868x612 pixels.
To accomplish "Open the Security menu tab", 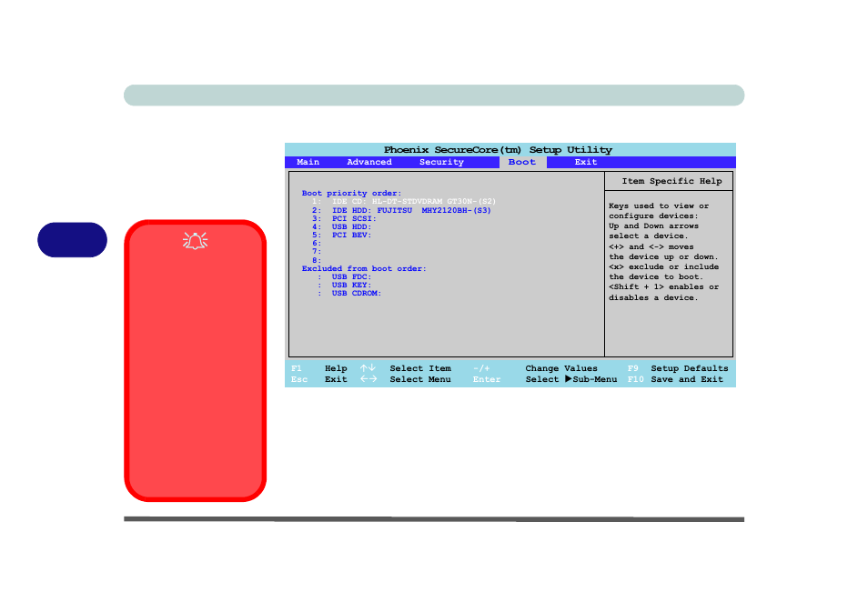I will (x=441, y=162).
